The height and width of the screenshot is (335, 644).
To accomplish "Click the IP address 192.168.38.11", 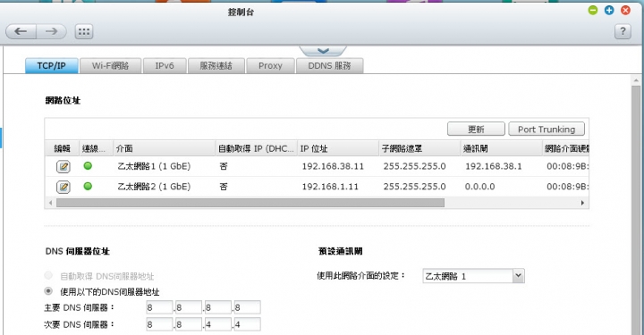I will pos(333,166).
